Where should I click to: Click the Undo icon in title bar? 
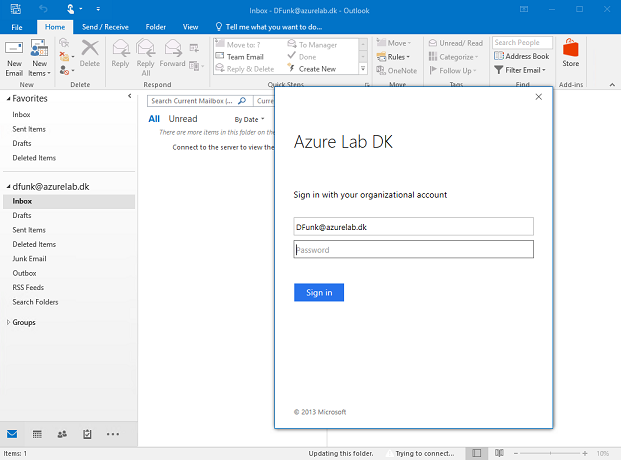(43, 9)
